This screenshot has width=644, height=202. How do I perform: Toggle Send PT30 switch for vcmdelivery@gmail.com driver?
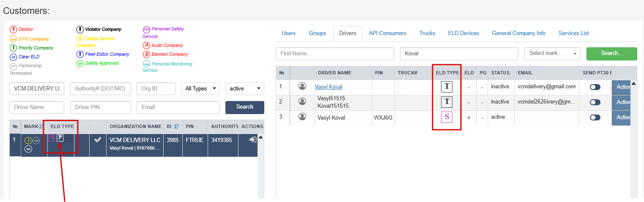pos(595,87)
